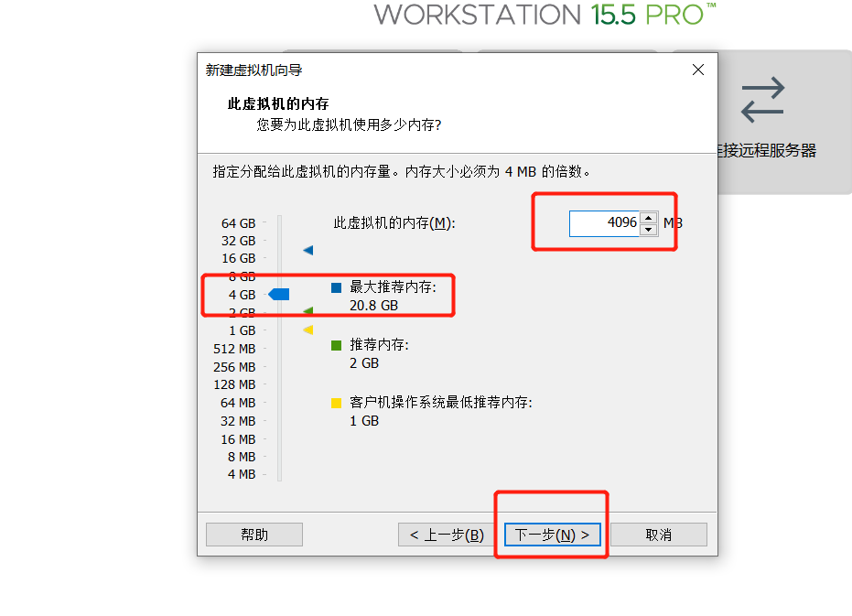This screenshot has height=616, width=852.
Task: Click the 1 GB guest minimum value text
Action: click(x=364, y=421)
